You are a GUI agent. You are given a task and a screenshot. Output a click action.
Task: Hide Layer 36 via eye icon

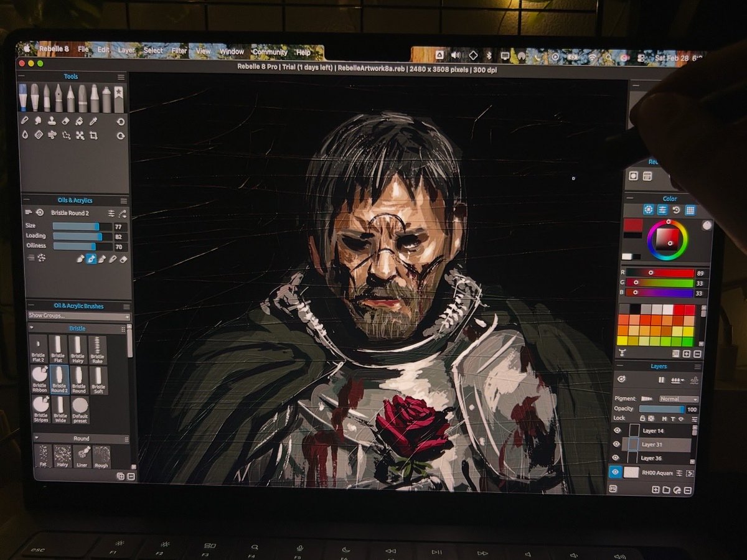pos(616,458)
